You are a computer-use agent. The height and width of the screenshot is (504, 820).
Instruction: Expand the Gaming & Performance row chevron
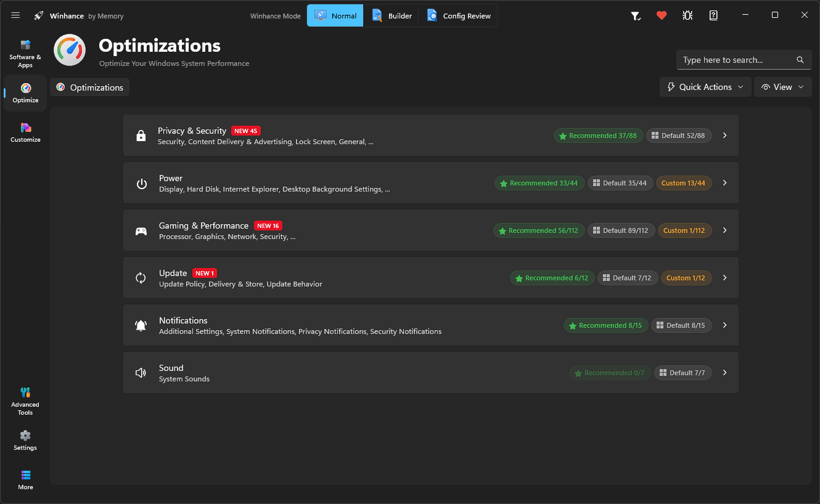[725, 230]
